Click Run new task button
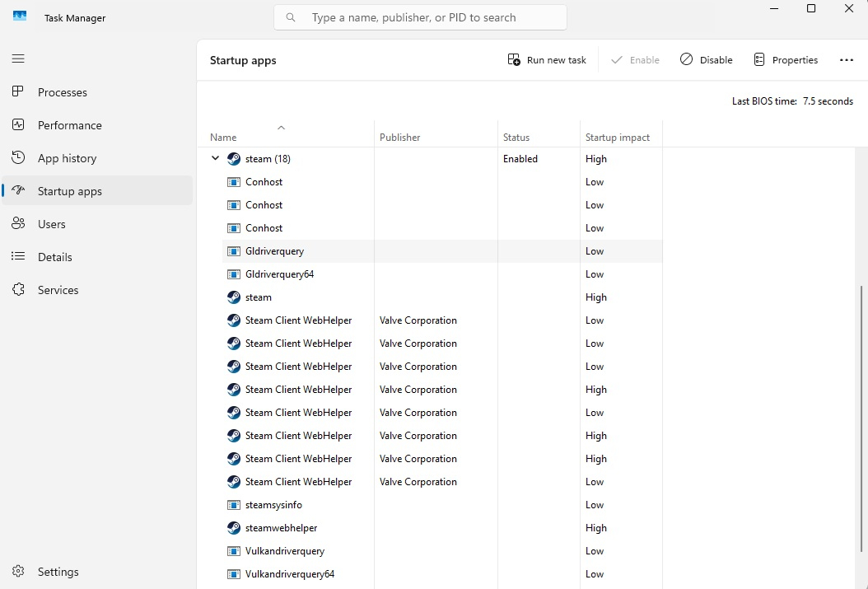This screenshot has height=589, width=868. point(547,60)
